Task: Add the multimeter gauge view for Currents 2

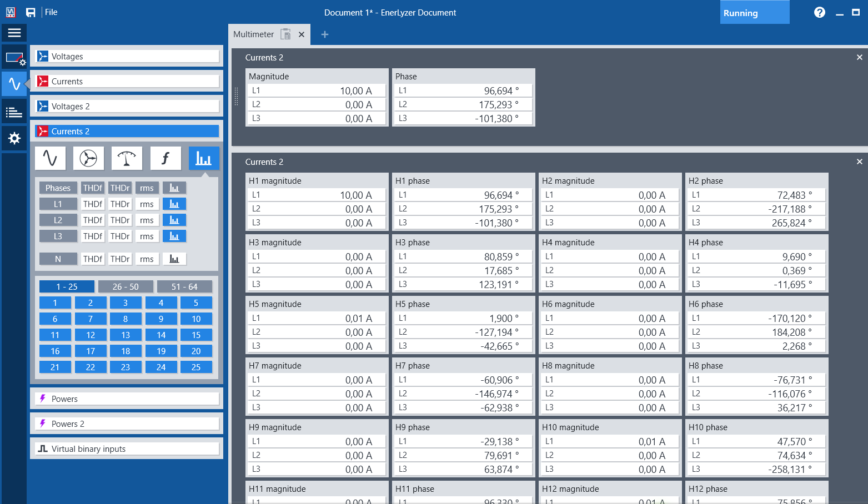Action: click(127, 159)
